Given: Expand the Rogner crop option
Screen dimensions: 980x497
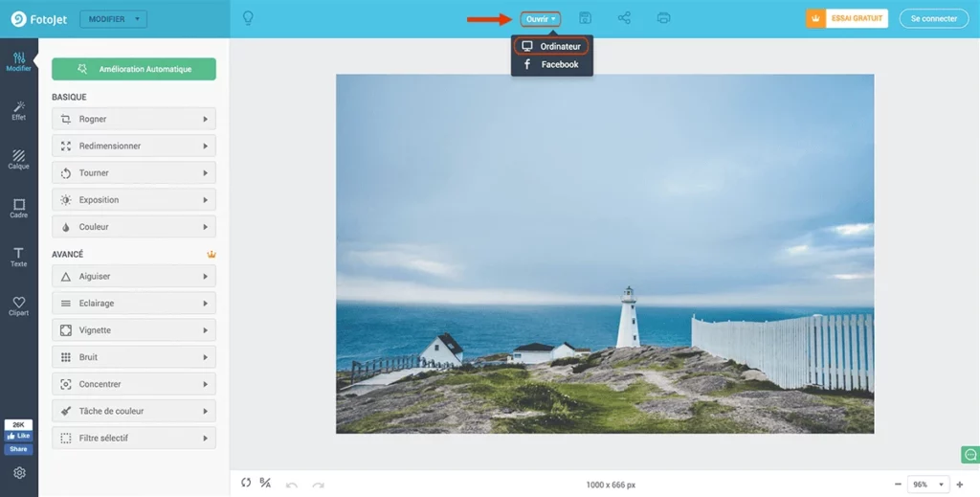Looking at the screenshot, I should (133, 119).
